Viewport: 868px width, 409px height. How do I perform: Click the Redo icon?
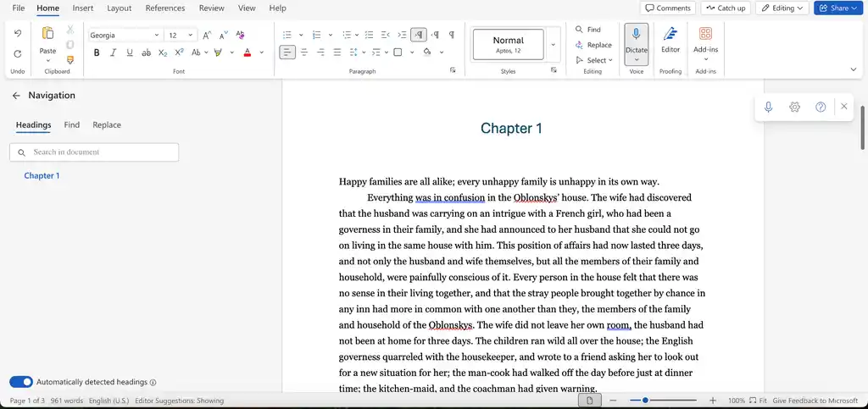(17, 53)
